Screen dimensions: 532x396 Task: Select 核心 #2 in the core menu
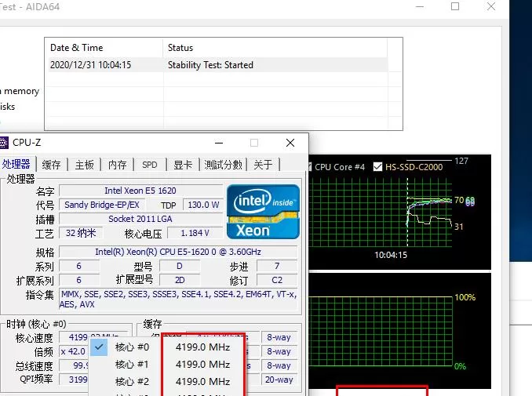pos(132,381)
